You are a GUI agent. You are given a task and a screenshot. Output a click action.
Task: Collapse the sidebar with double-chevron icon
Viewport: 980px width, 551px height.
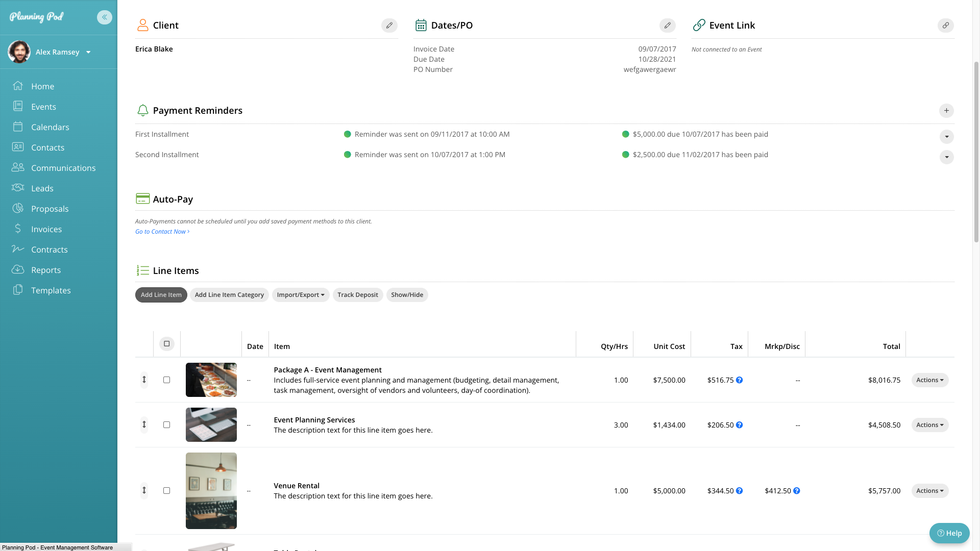(x=104, y=17)
